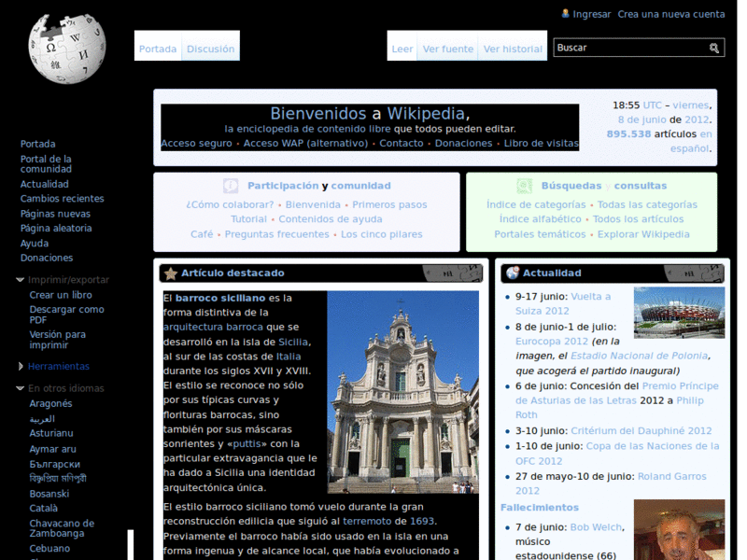747x560 pixels.
Task: Open Cambios recientes
Action: point(62,199)
